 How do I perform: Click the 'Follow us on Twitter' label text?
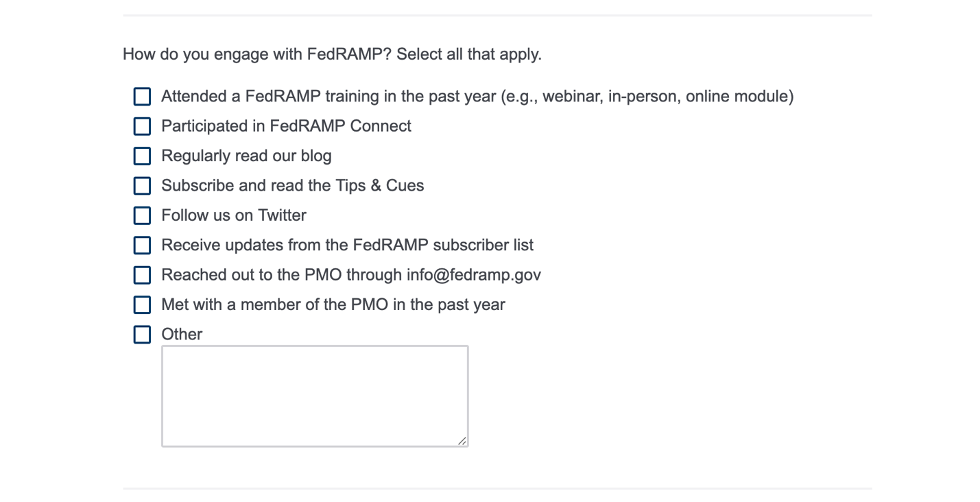pos(233,215)
